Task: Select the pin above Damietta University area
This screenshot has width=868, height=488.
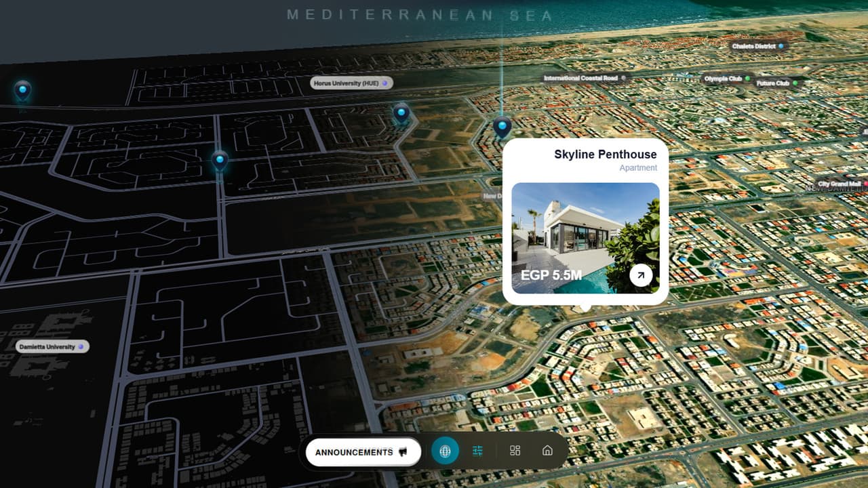Action: pyautogui.click(x=219, y=161)
